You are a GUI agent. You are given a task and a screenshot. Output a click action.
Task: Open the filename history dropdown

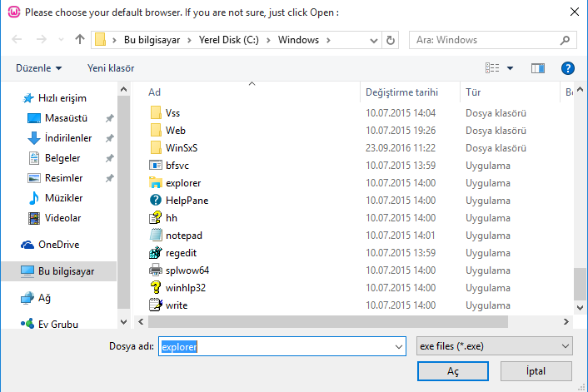point(399,346)
